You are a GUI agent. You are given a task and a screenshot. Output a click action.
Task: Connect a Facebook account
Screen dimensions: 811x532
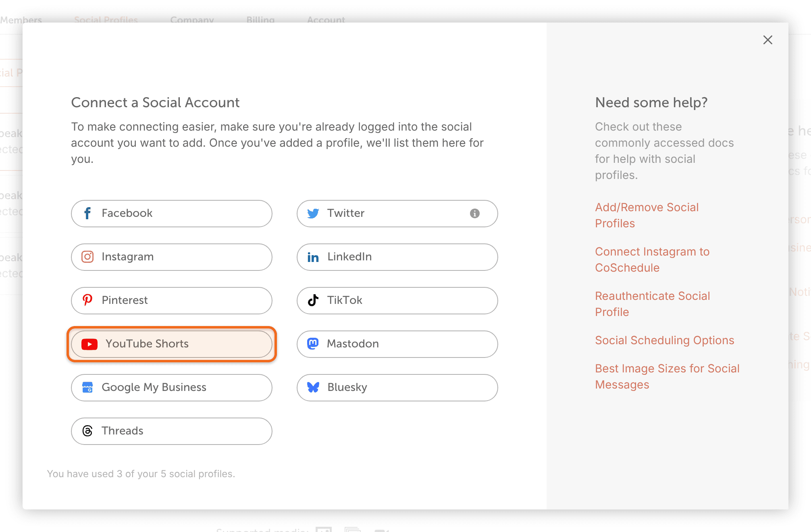[172, 214]
